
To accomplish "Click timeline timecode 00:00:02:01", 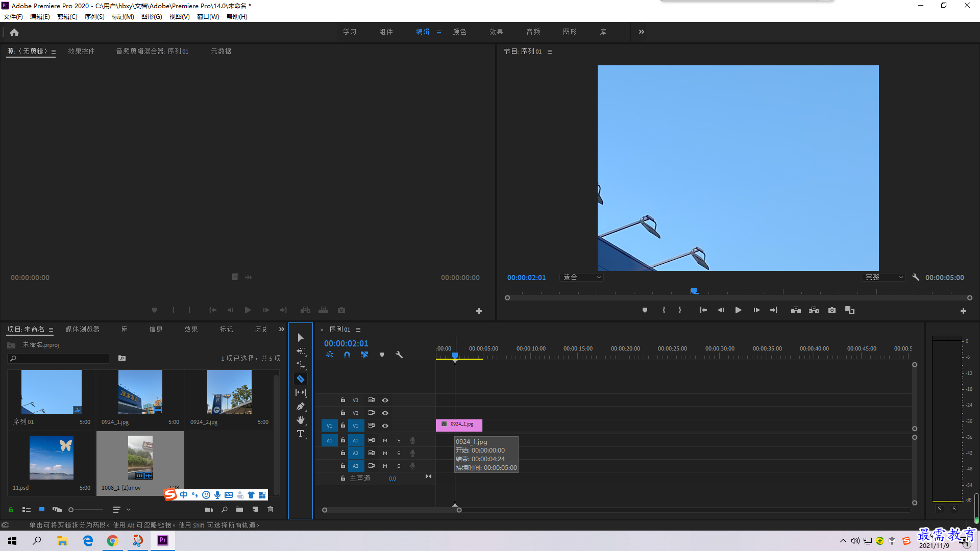I will point(346,343).
